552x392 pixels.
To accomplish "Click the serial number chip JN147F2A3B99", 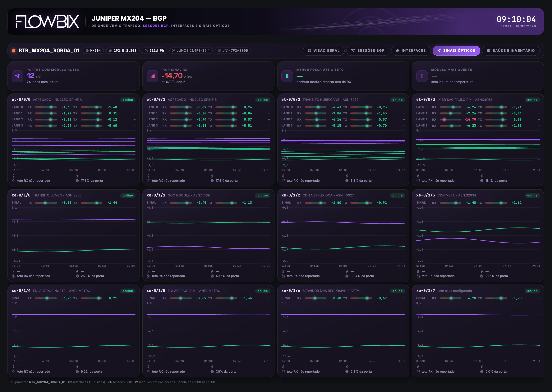I will [x=233, y=51].
